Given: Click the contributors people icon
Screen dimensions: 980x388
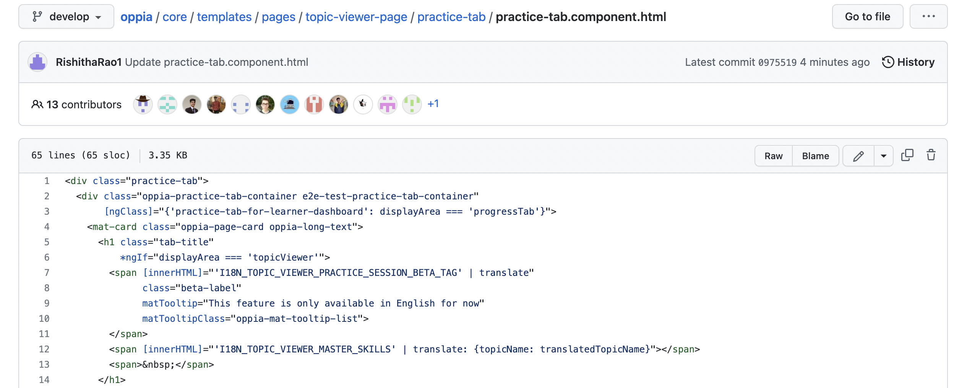Looking at the screenshot, I should (x=37, y=104).
